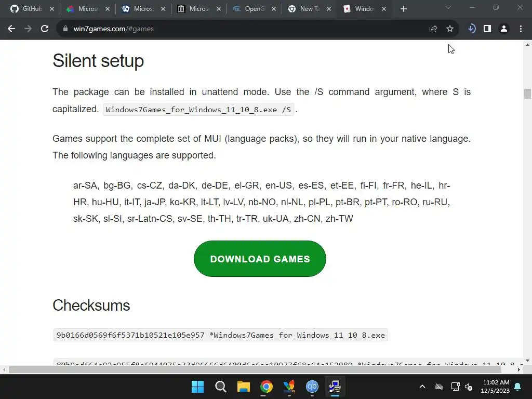Screen dimensions: 532x399
Task: Click the network display tray icon
Action: tap(455, 387)
